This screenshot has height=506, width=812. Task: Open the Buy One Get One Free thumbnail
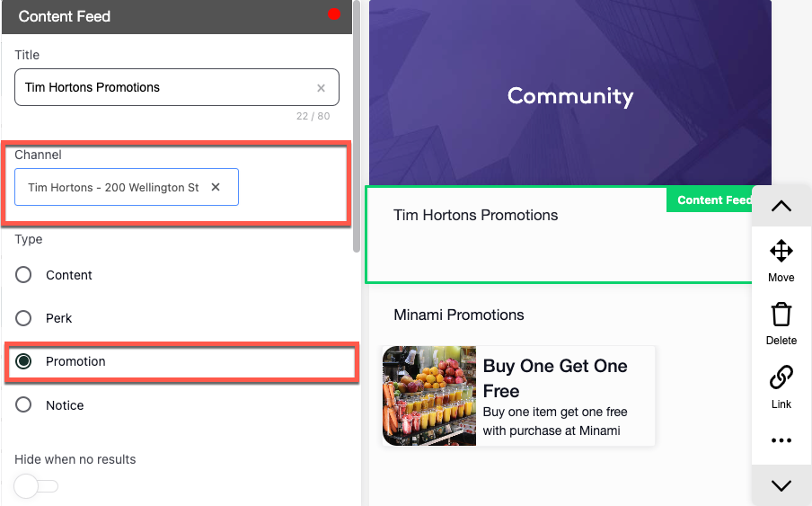(429, 395)
